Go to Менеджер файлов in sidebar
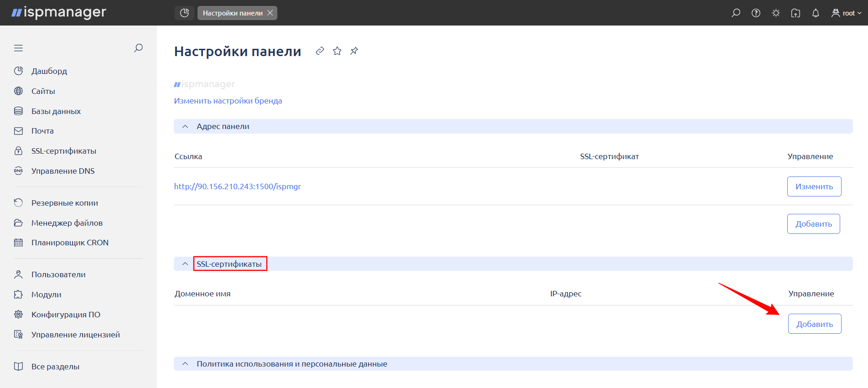Screen dimensions: 868x388 pos(67,223)
